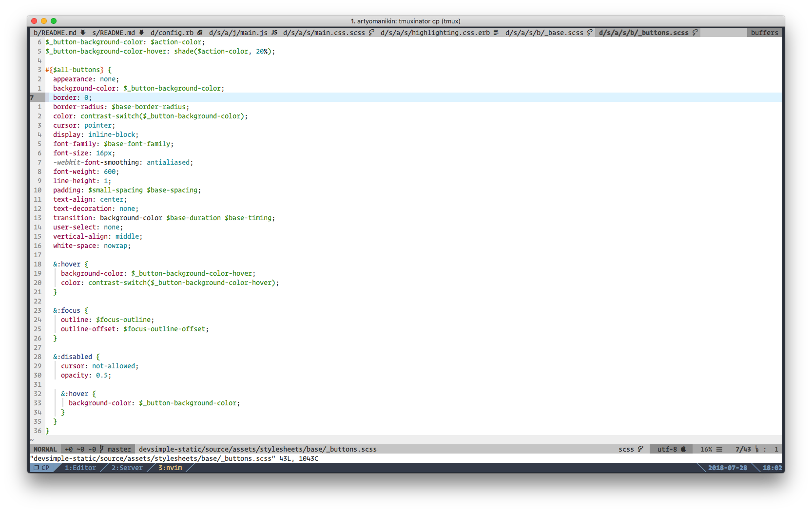The width and height of the screenshot is (812, 512).
Task: Select tmux window 3:nvim
Action: [170, 468]
